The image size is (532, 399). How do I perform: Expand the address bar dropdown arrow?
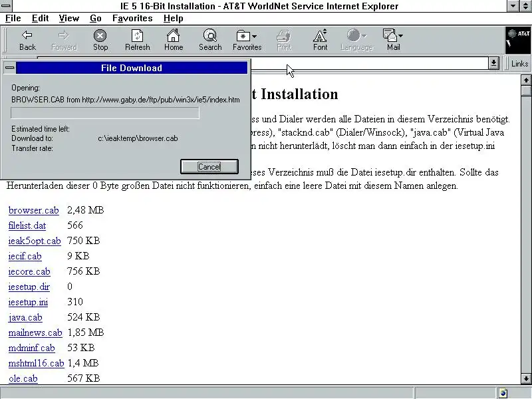click(493, 63)
